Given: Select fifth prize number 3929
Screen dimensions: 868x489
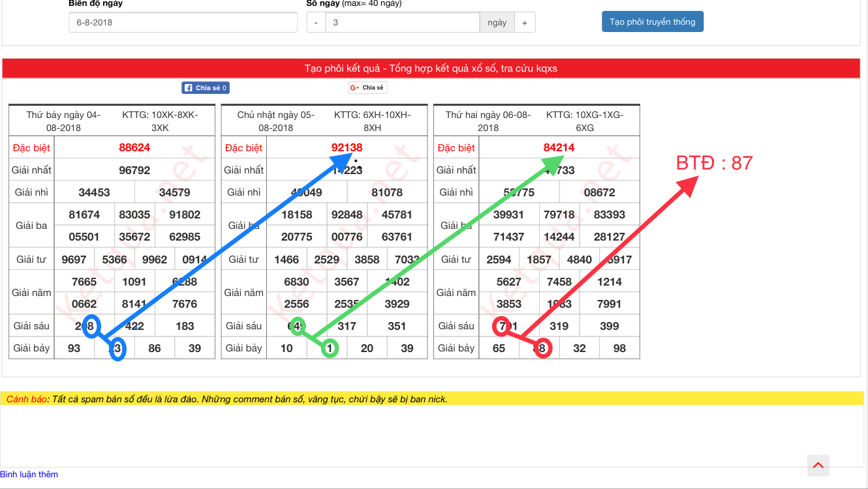Looking at the screenshot, I should (397, 304).
